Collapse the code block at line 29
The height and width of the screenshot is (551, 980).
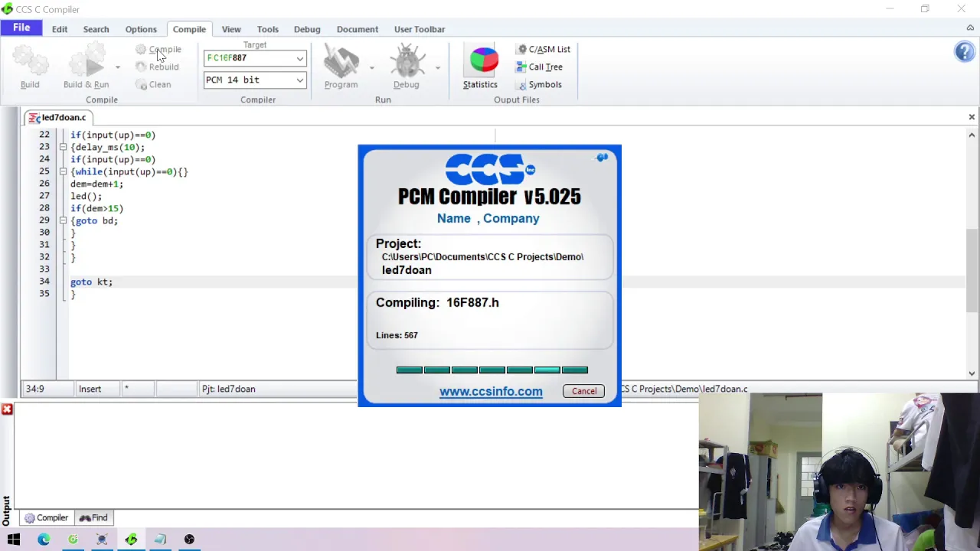(64, 220)
